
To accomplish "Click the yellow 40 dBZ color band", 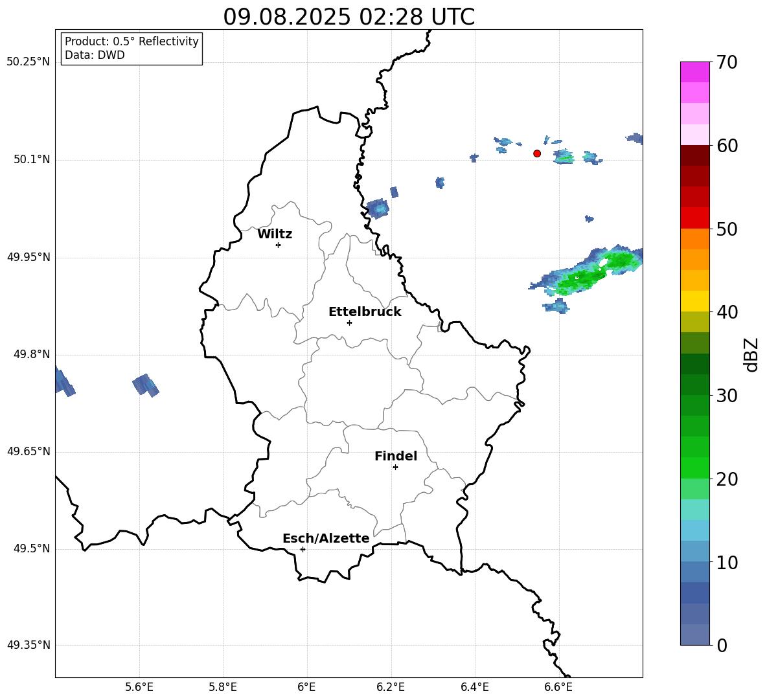I will coord(694,301).
